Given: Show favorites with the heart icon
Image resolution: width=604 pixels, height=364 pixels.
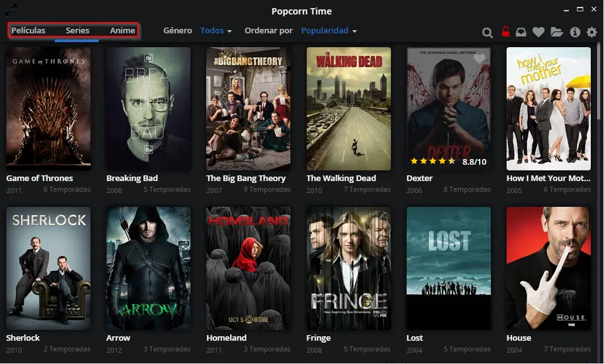Looking at the screenshot, I should pyautogui.click(x=538, y=32).
